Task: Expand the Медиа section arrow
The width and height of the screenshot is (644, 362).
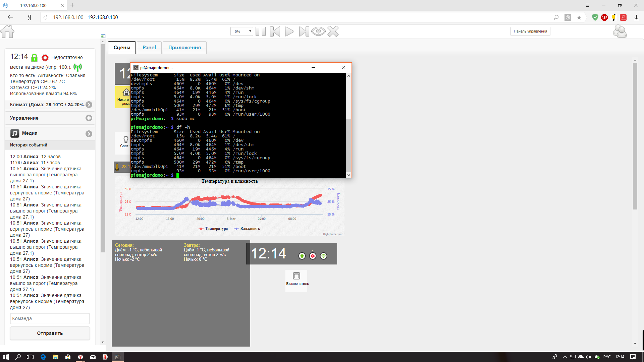Action: click(89, 134)
